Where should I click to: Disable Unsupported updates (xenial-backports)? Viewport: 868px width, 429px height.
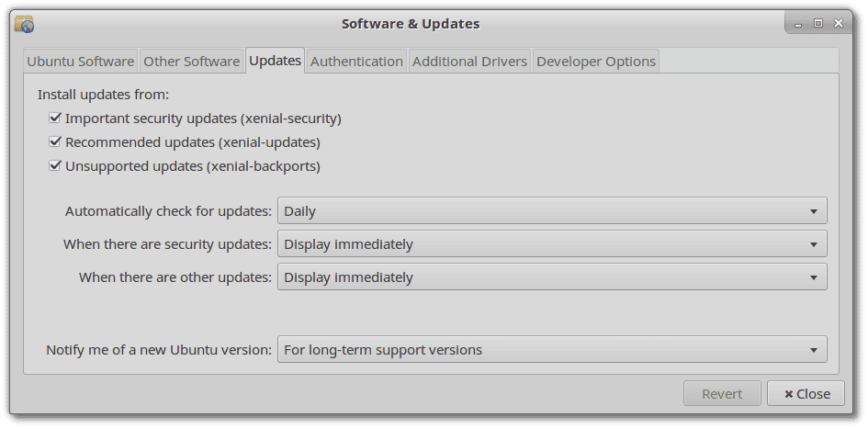click(x=54, y=166)
